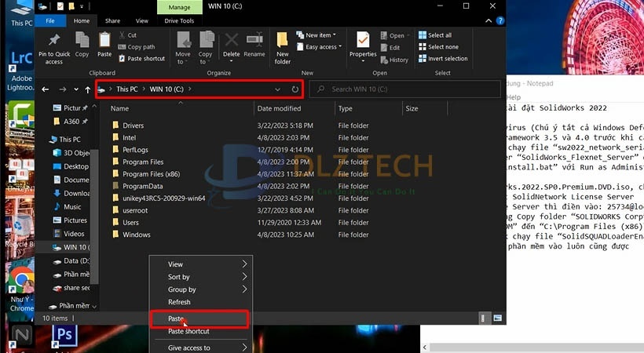Viewport: 644px width, 353px height.
Task: Select Cut in the Clipboard group
Action: (128, 35)
